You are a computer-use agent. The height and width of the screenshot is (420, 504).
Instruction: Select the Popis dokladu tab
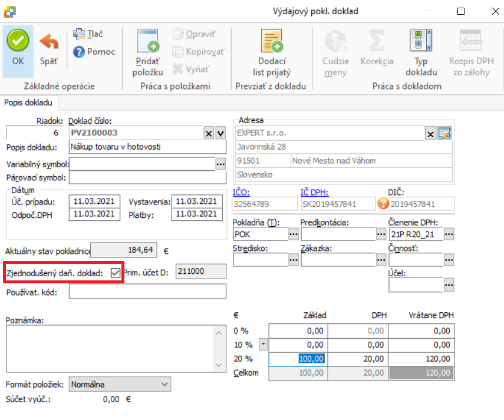pyautogui.click(x=28, y=102)
